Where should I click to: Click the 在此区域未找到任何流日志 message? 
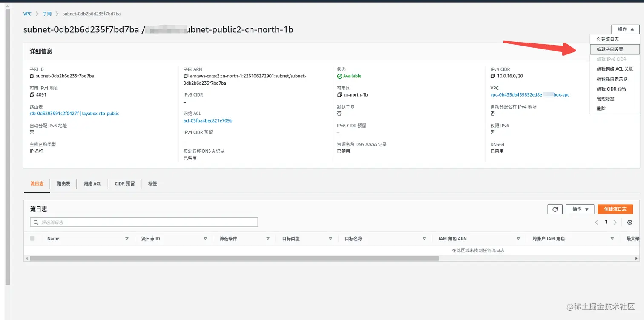[478, 251]
